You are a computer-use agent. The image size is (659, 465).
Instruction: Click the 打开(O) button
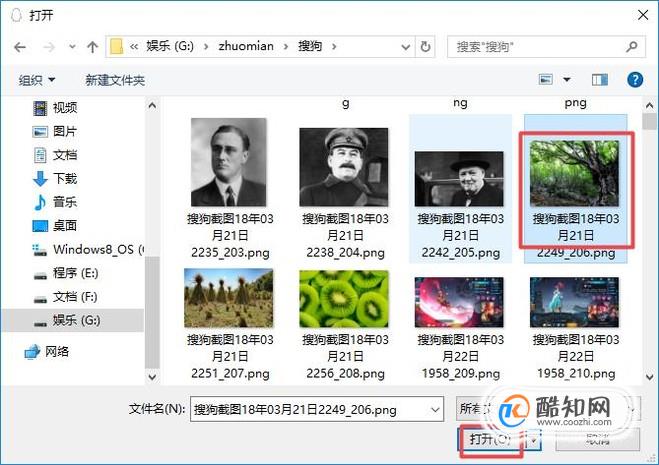[490, 440]
